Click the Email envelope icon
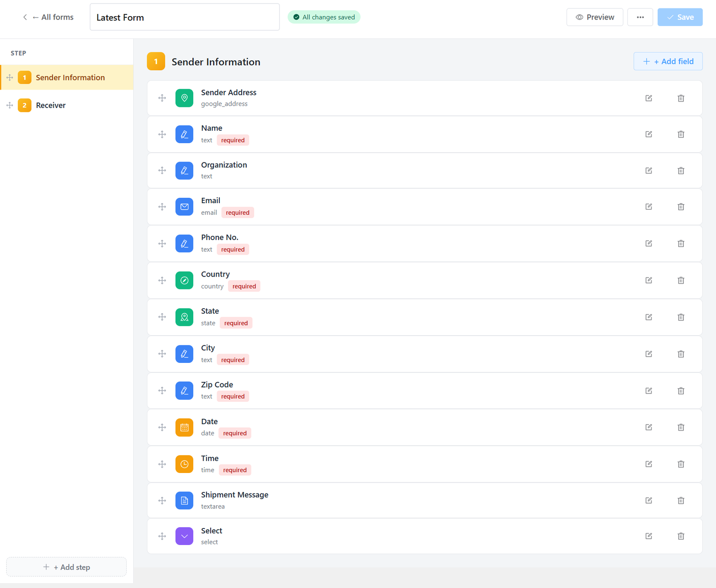The width and height of the screenshot is (716, 588). (x=184, y=207)
